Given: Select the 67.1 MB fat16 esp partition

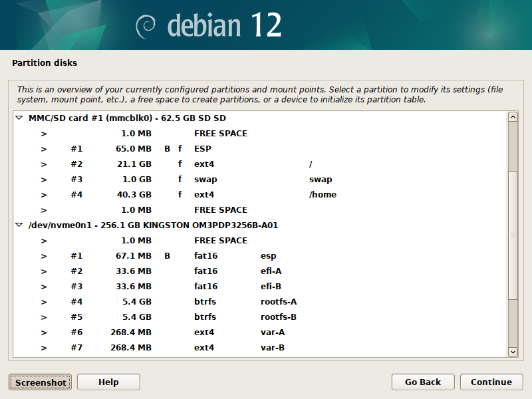Looking at the screenshot, I should pos(260,256).
